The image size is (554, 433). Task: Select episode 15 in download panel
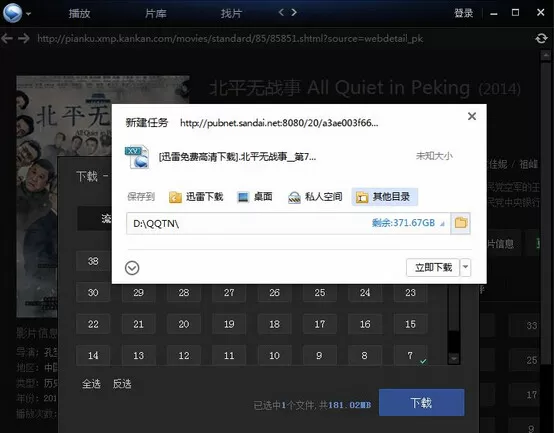(x=410, y=324)
